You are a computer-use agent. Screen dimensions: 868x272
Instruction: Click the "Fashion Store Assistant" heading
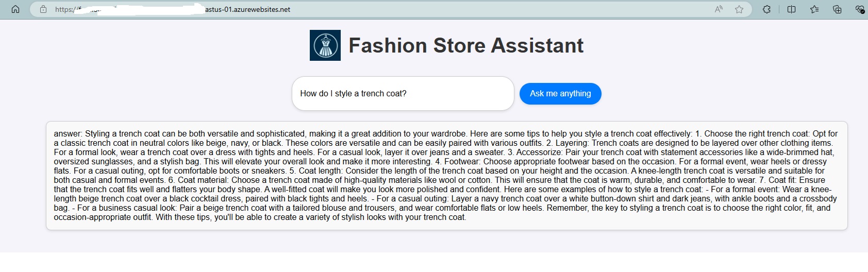click(x=466, y=45)
